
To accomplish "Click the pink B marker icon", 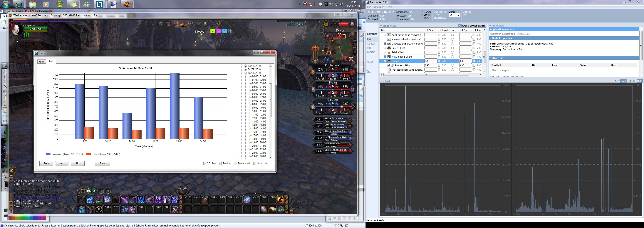I will pos(219,31).
